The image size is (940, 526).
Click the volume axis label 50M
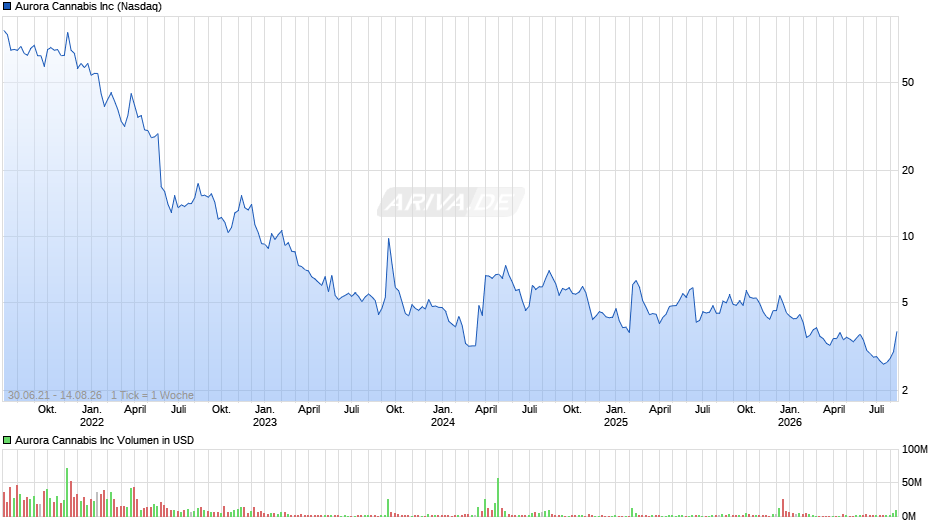click(x=912, y=482)
